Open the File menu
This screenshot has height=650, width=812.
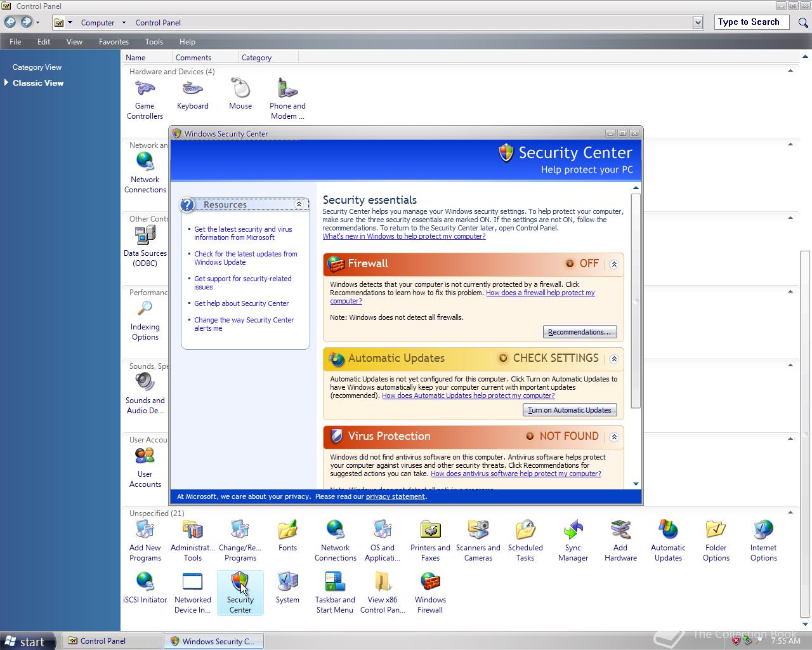click(x=15, y=42)
